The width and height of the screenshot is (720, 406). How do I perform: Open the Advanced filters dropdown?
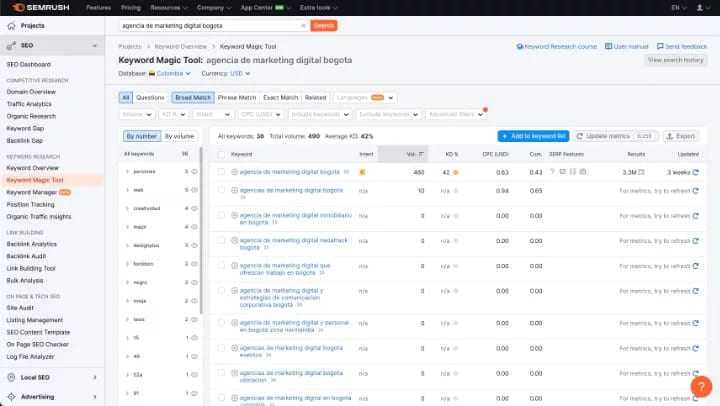(x=456, y=114)
